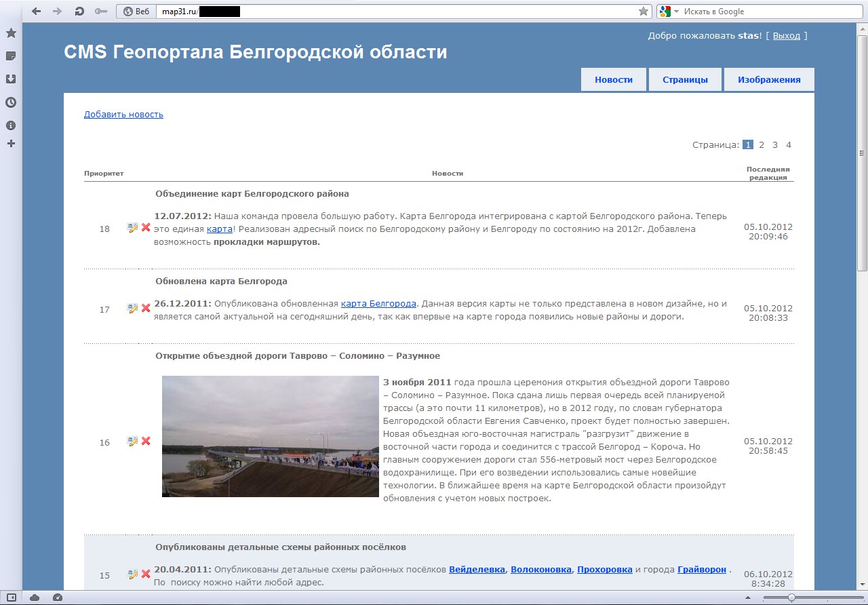Open the карта Белгорода link
This screenshot has width=868, height=605.
pyautogui.click(x=378, y=304)
